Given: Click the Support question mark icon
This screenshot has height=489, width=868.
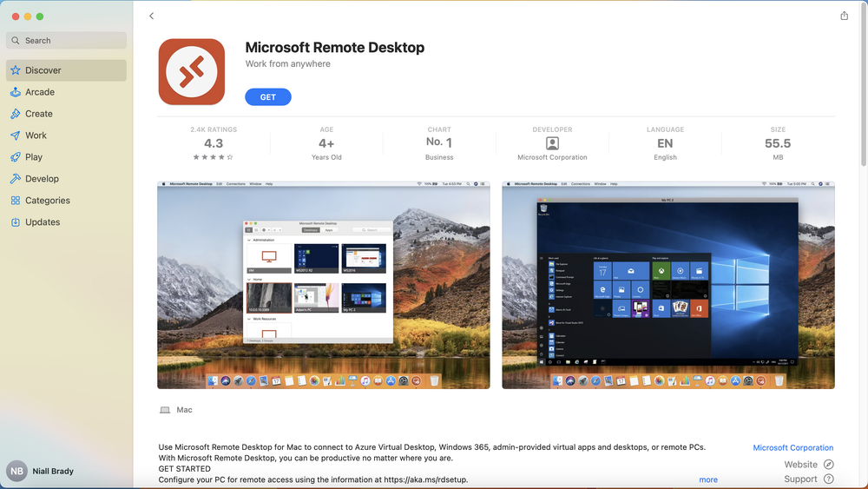Looking at the screenshot, I should pyautogui.click(x=829, y=479).
